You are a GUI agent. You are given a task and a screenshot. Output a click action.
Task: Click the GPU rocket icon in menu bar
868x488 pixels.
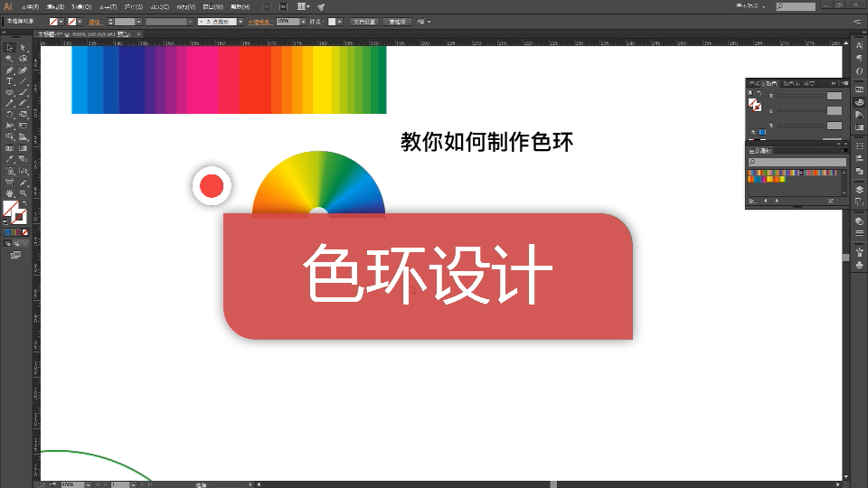(x=321, y=6)
